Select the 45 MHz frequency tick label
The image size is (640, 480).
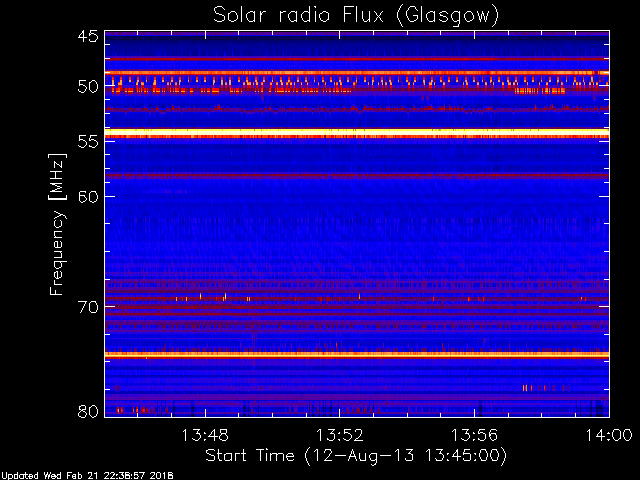(88, 36)
